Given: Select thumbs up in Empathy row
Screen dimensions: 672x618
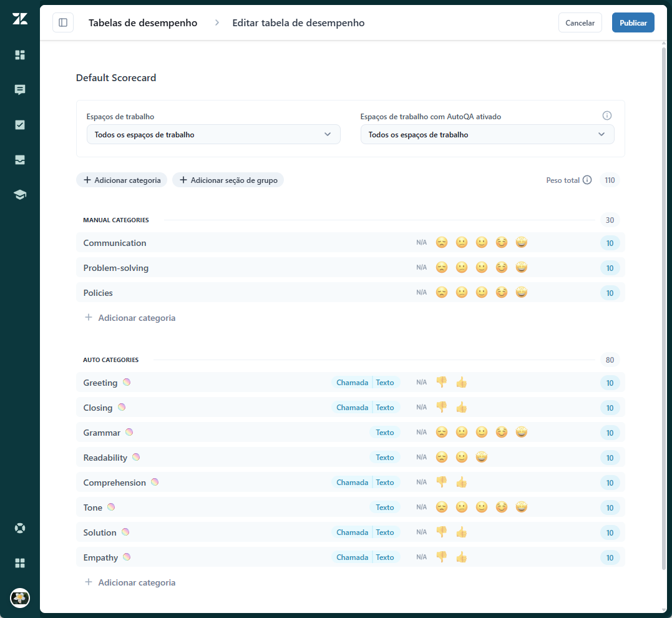Looking at the screenshot, I should point(462,557).
